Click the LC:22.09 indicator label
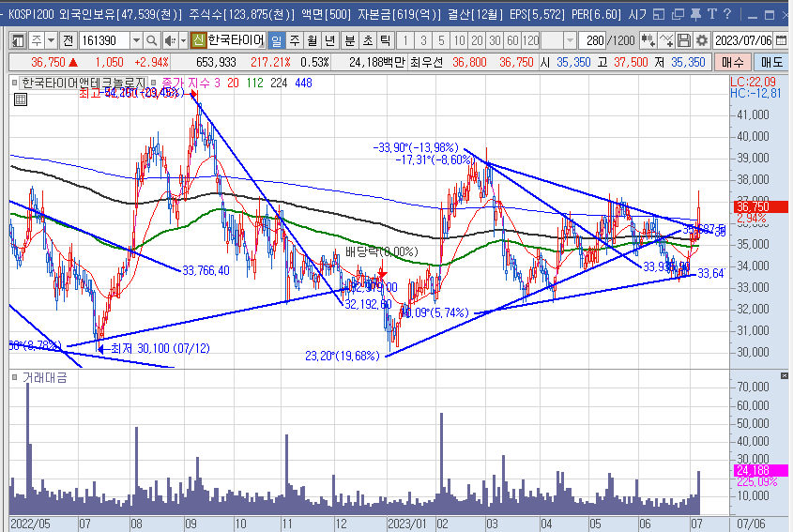This screenshot has height=532, width=793. coord(753,82)
